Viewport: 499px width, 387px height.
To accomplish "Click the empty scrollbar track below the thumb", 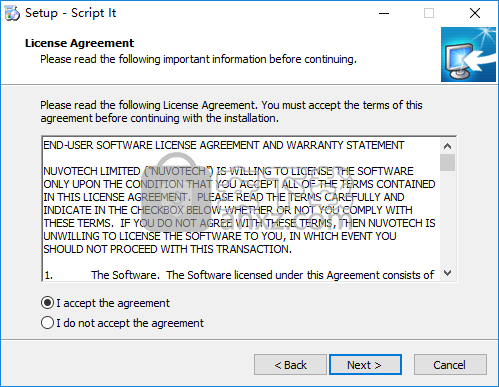I will (x=447, y=218).
